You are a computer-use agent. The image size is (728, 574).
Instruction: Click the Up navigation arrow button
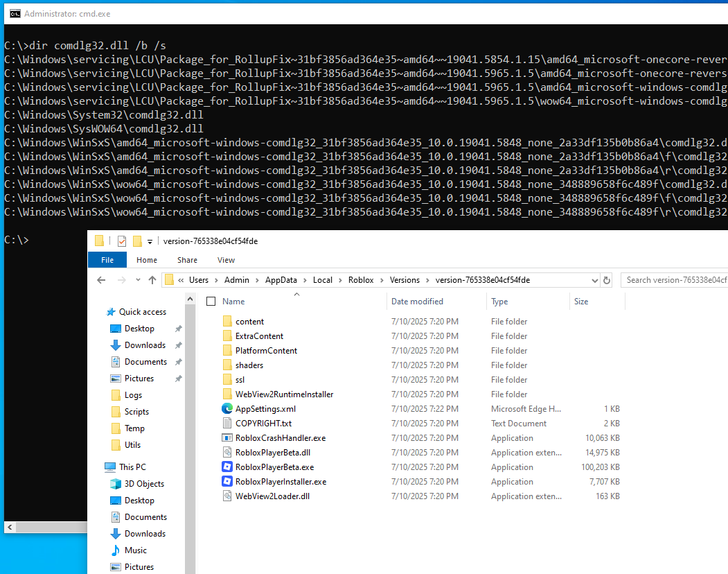click(151, 279)
